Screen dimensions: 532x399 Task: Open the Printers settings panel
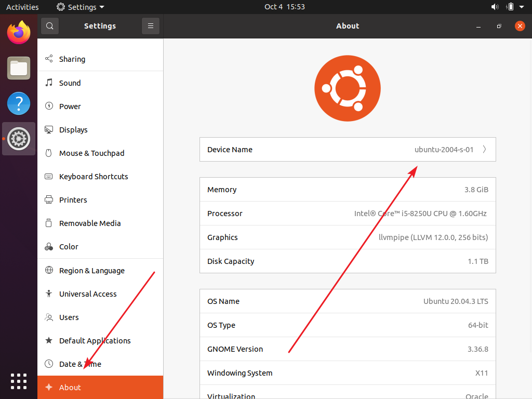click(x=100, y=200)
